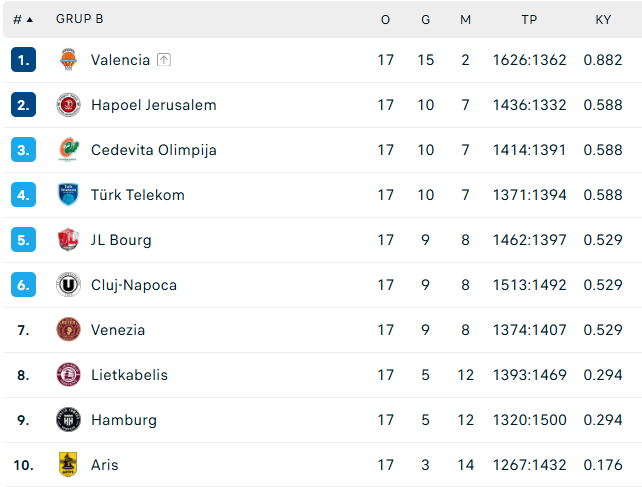The image size is (642, 487).
Task: Open the Valencia team page link
Action: click(120, 60)
